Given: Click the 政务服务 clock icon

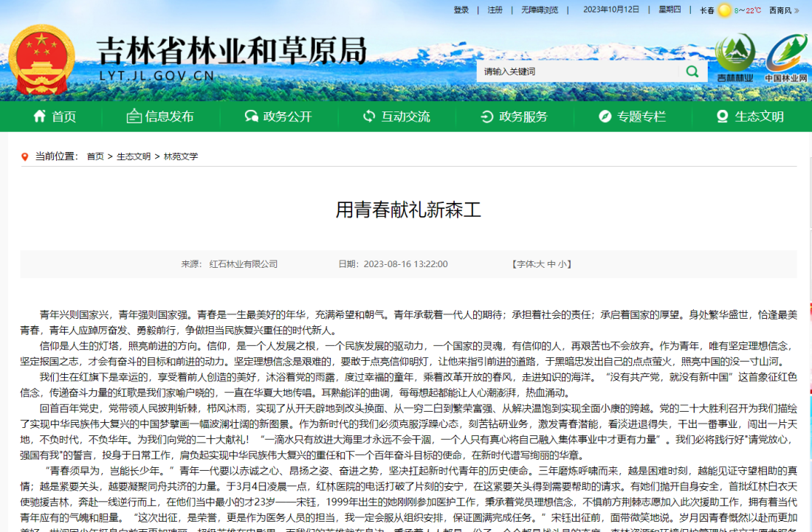Looking at the screenshot, I should 486,116.
